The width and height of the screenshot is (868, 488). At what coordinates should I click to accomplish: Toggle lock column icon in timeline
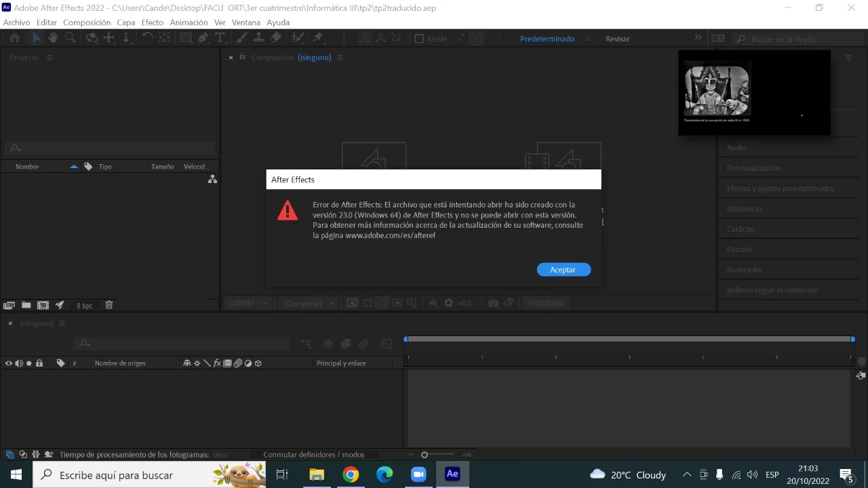[39, 363]
